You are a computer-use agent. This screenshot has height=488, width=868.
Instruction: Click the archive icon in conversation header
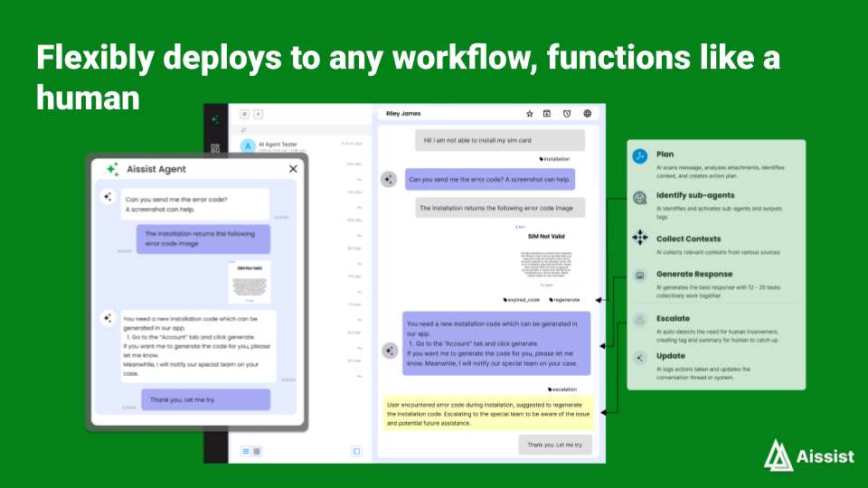(x=547, y=114)
